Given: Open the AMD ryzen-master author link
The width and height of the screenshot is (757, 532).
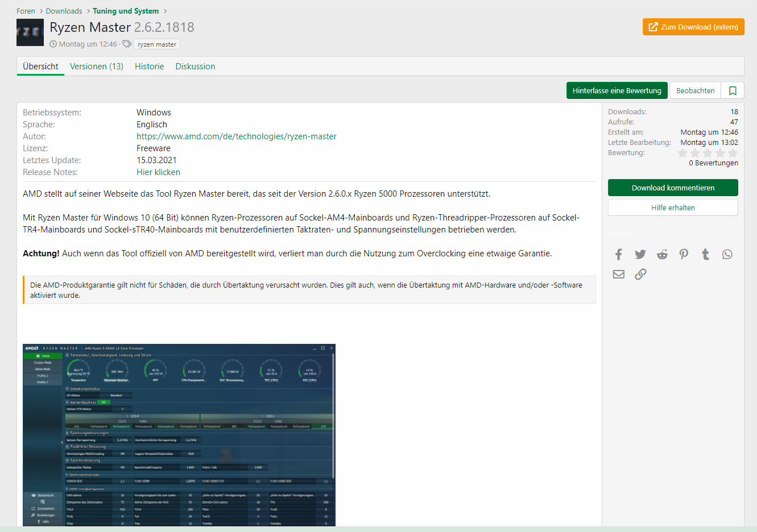Looking at the screenshot, I should coord(236,136).
